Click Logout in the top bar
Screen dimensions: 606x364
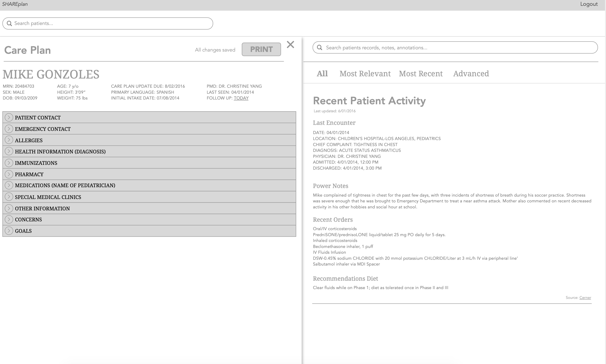(589, 4)
